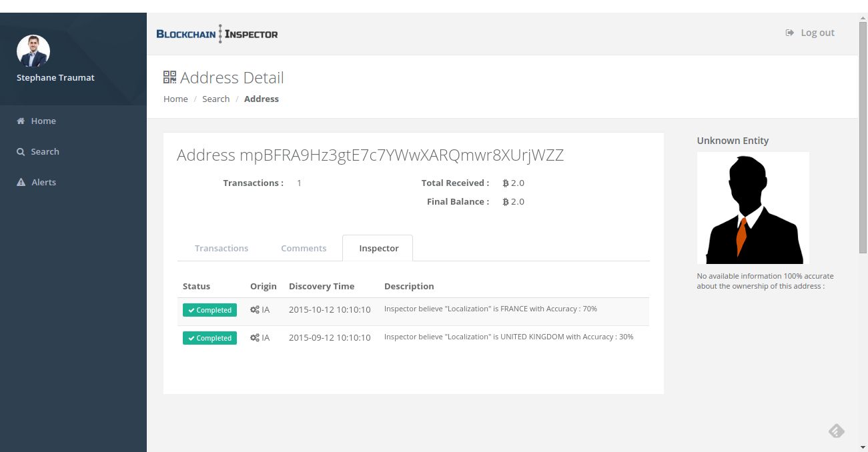Click the Log out link
This screenshot has height=452, width=868.
tap(817, 33)
